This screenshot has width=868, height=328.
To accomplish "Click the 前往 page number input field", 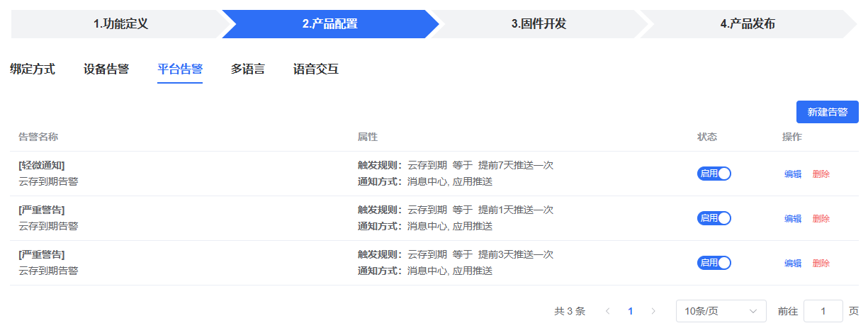I will point(823,311).
